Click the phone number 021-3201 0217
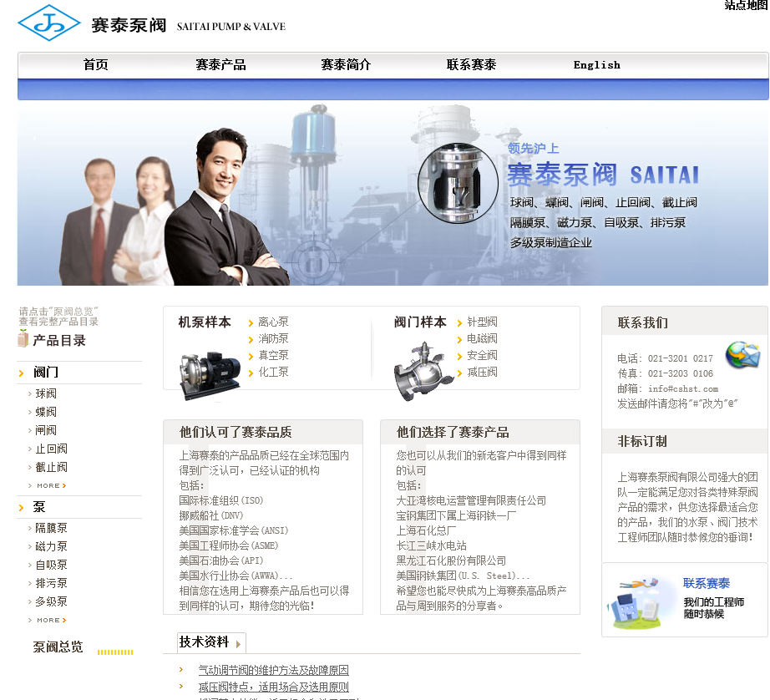 pyautogui.click(x=680, y=358)
